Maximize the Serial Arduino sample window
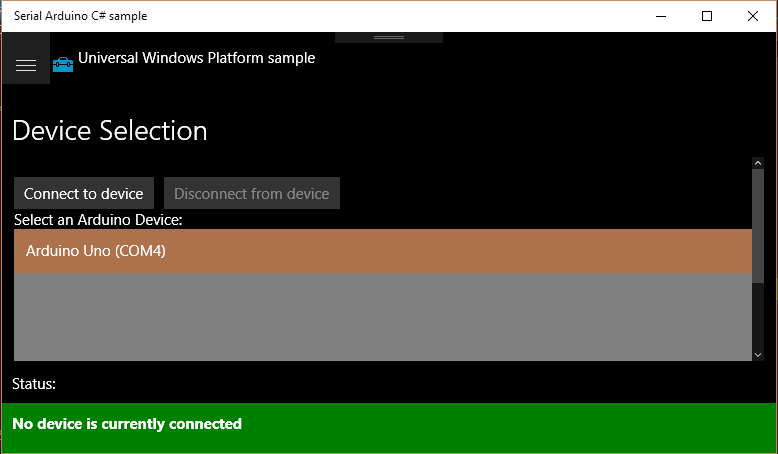The height and width of the screenshot is (454, 778). 707,16
